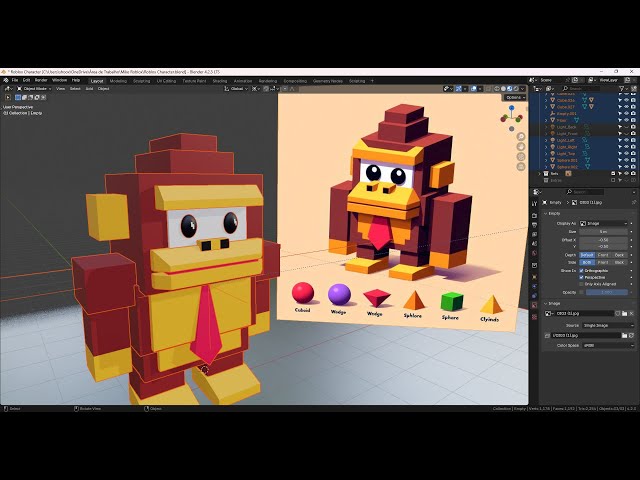This screenshot has width=640, height=480.
Task: Open the Edit menu
Action: (x=27, y=80)
